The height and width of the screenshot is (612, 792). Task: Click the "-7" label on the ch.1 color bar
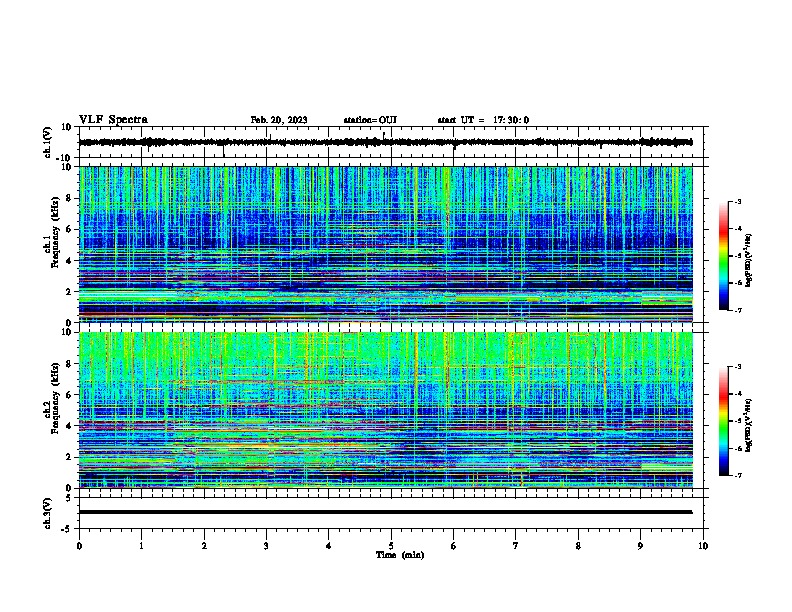click(x=737, y=310)
